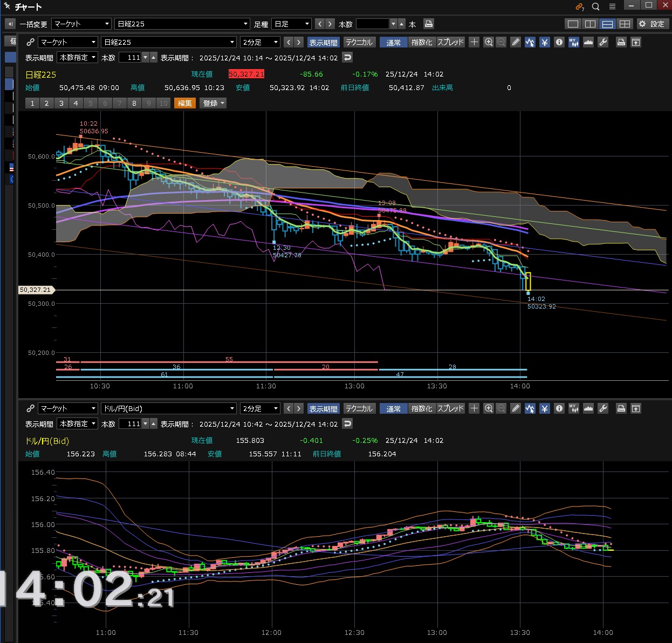Screen dimensions: 672x643
Task: Open the wrench settings on Nikkei 225 chart
Action: (x=603, y=42)
